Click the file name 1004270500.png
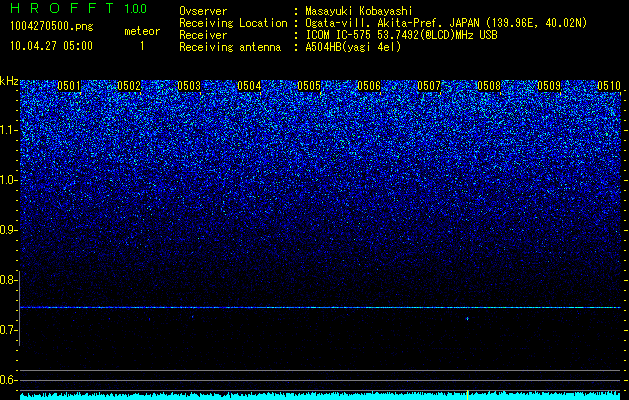The width and height of the screenshot is (629, 400). click(52, 26)
